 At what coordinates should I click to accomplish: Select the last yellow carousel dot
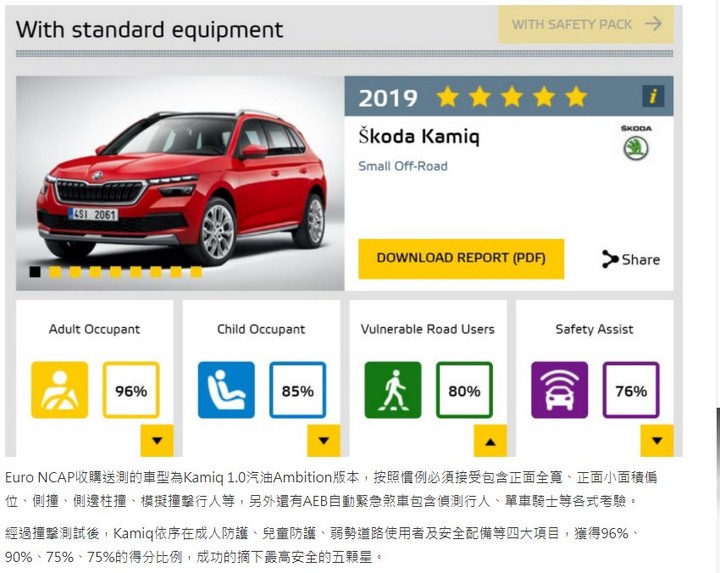click(196, 272)
